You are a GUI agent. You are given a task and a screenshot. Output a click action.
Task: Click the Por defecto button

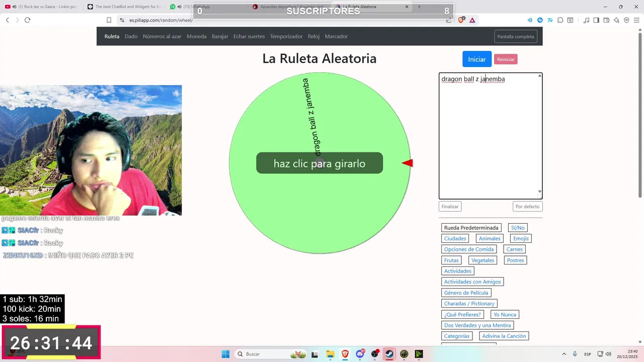(x=527, y=206)
